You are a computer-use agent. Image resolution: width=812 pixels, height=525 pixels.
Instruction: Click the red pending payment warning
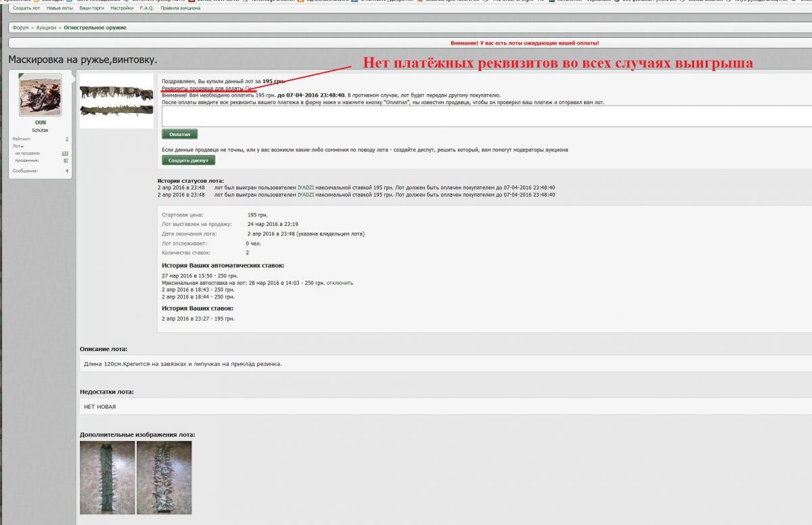[x=524, y=43]
